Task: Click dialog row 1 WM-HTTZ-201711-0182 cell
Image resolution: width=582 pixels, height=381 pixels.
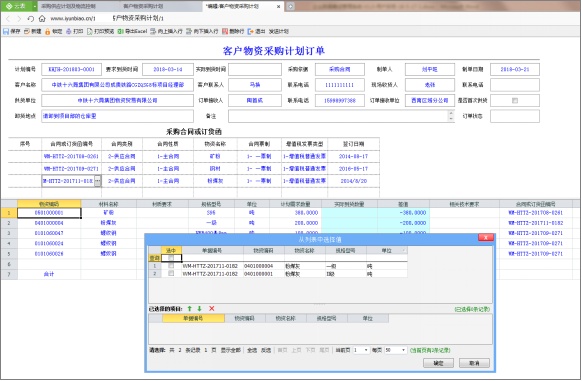Action: click(212, 266)
